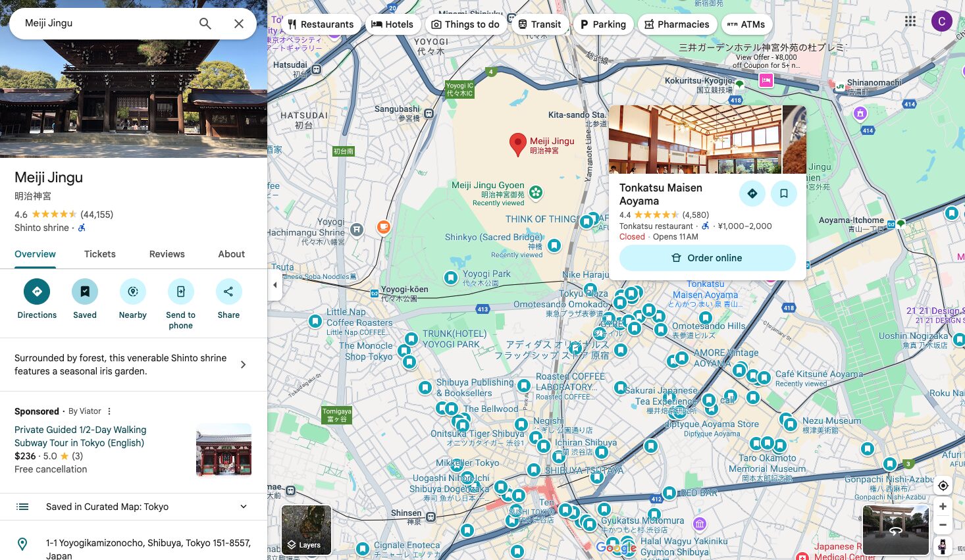Open Viator walking tour link
Image resolution: width=965 pixels, height=560 pixels.
(x=80, y=436)
